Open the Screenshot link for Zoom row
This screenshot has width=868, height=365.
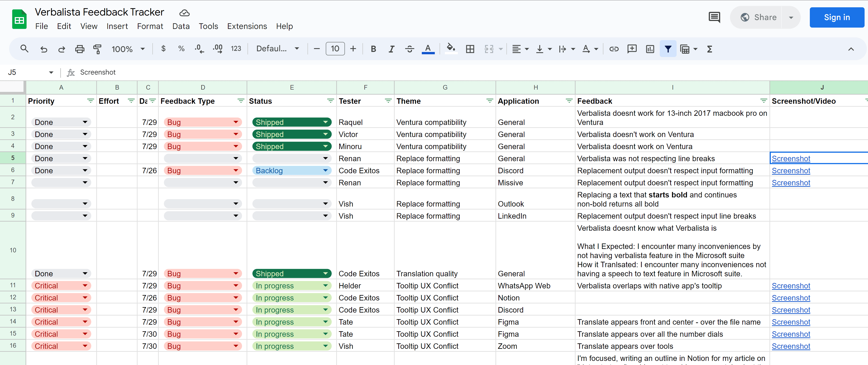tap(790, 346)
